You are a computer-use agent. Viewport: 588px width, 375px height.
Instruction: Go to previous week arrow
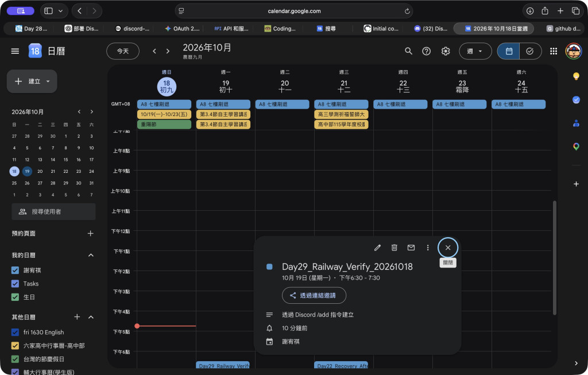(154, 51)
